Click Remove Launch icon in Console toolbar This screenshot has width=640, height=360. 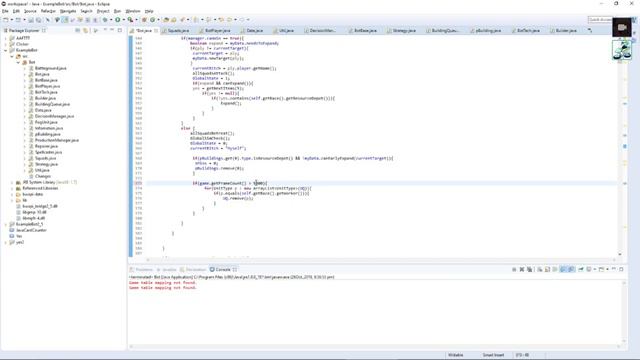point(522,269)
